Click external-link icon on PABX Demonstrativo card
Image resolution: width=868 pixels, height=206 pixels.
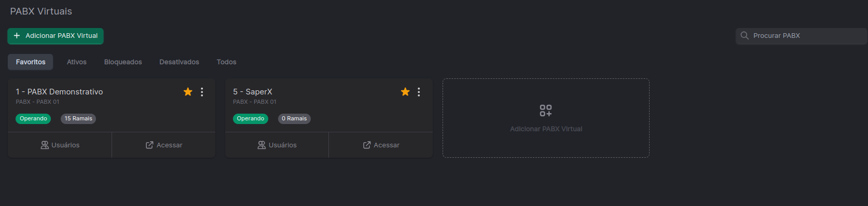click(x=149, y=145)
